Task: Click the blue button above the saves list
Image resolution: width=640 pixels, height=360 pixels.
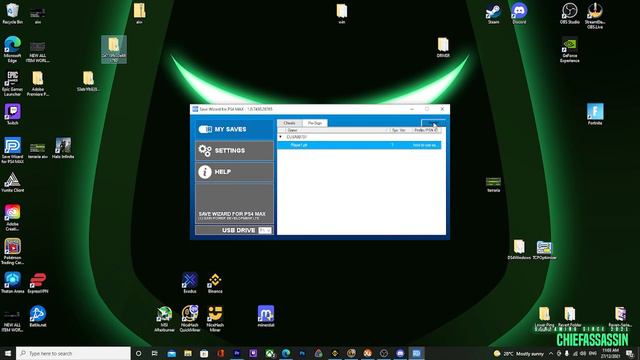Action: pyautogui.click(x=433, y=123)
